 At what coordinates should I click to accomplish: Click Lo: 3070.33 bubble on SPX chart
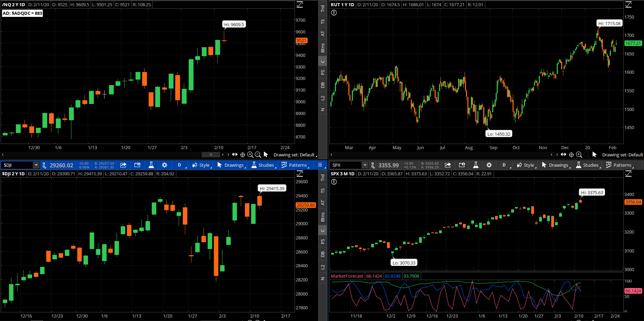click(404, 263)
